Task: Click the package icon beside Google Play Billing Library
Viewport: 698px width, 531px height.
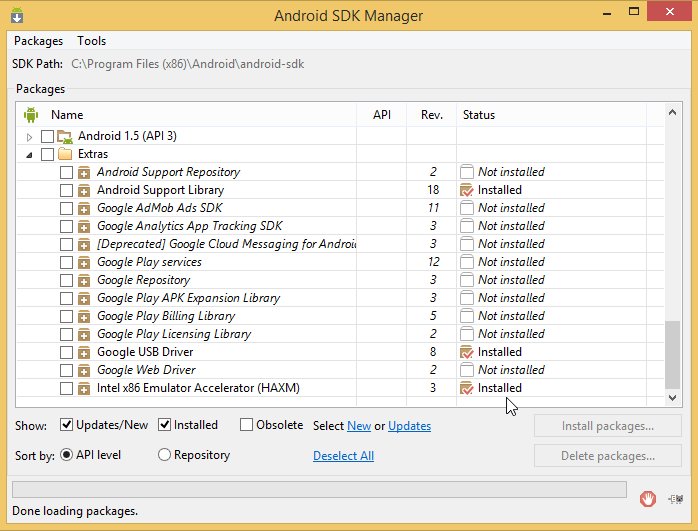Action: click(84, 316)
